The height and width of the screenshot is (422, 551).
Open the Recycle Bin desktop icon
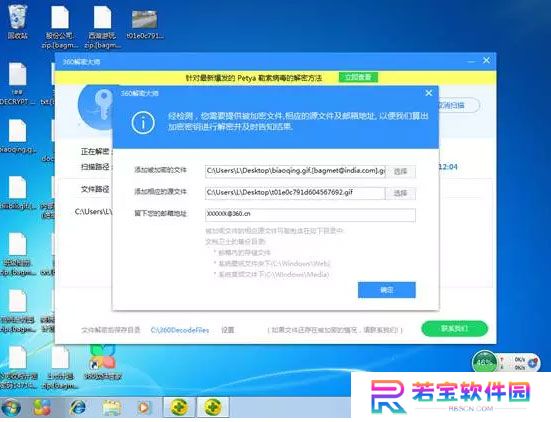pyautogui.click(x=17, y=21)
